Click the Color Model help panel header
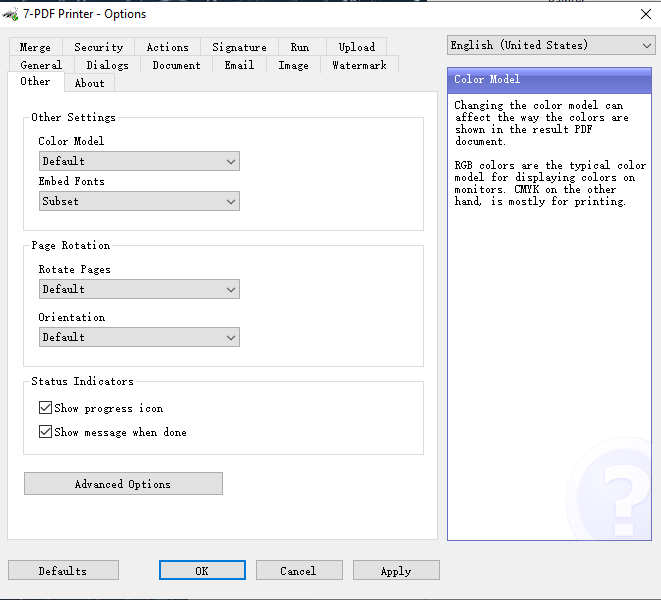Viewport: 661px width, 600px height. (549, 80)
